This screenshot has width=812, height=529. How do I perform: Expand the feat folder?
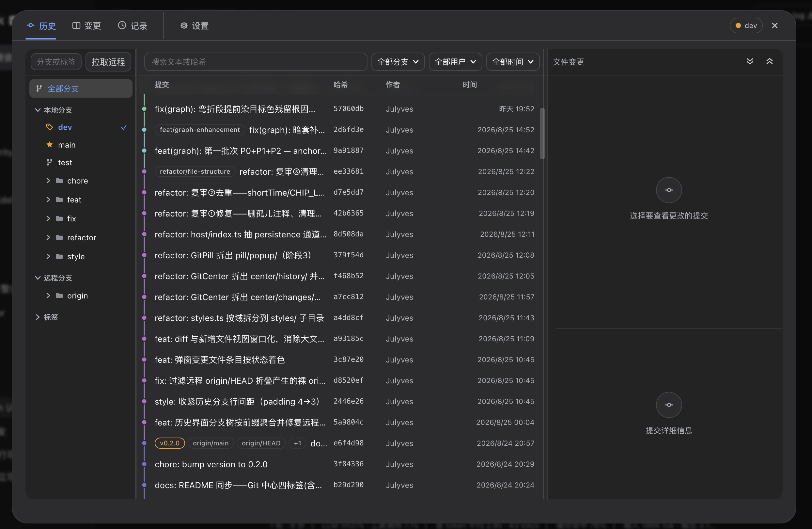click(48, 200)
